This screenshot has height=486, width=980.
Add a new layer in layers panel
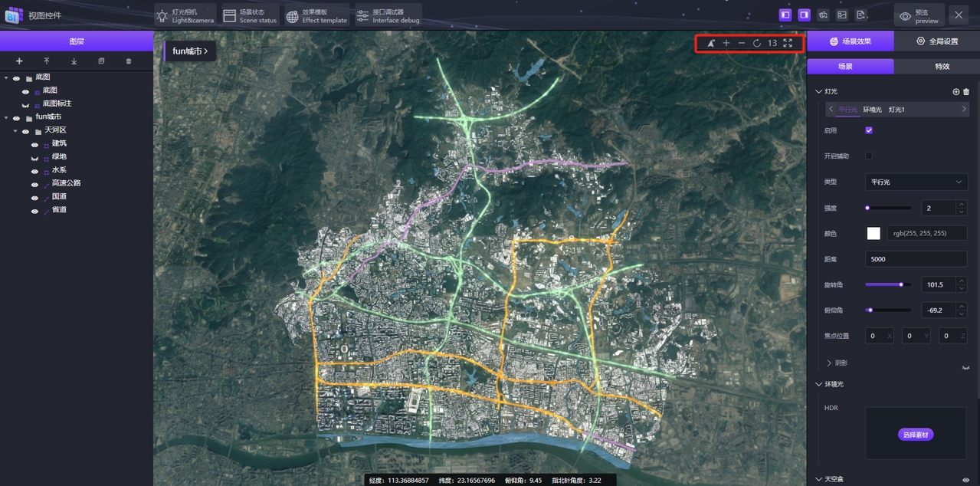[19, 61]
